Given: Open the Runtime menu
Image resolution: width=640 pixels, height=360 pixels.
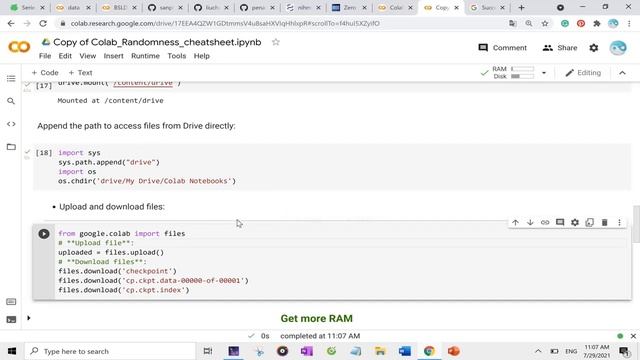Looking at the screenshot, I should coord(145,56).
